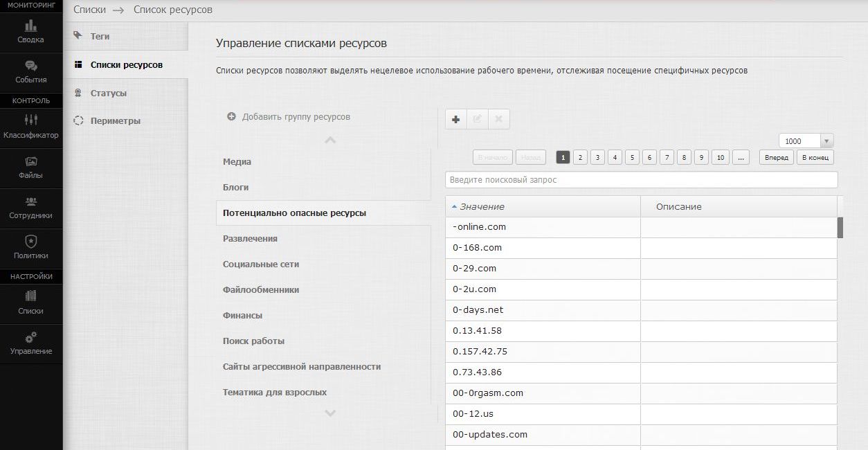Screen dimensions: 868x450
Task: Select the -online.com row
Action: tap(641, 227)
